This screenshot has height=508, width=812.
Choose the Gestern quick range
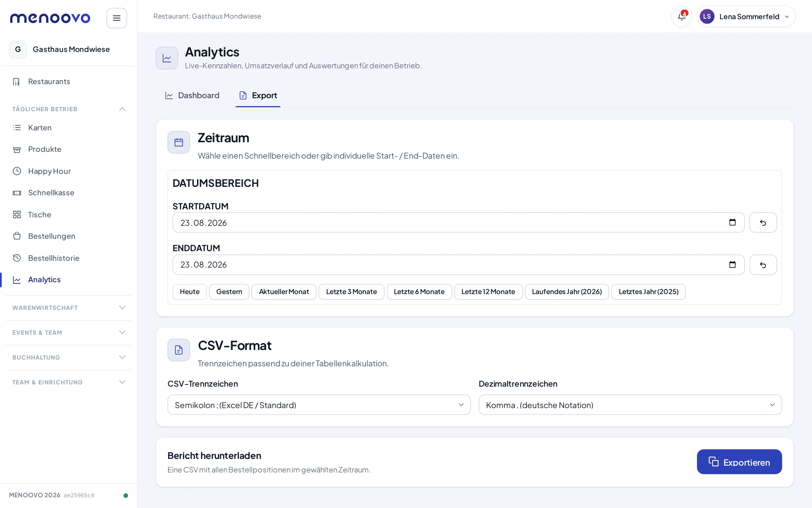pos(229,292)
